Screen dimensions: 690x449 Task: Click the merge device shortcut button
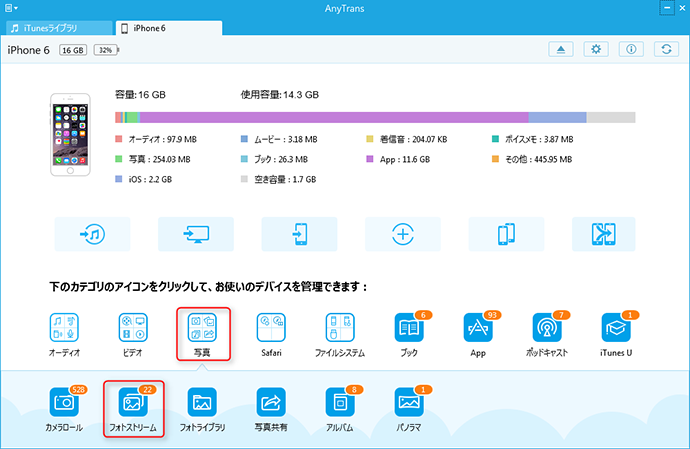[604, 234]
